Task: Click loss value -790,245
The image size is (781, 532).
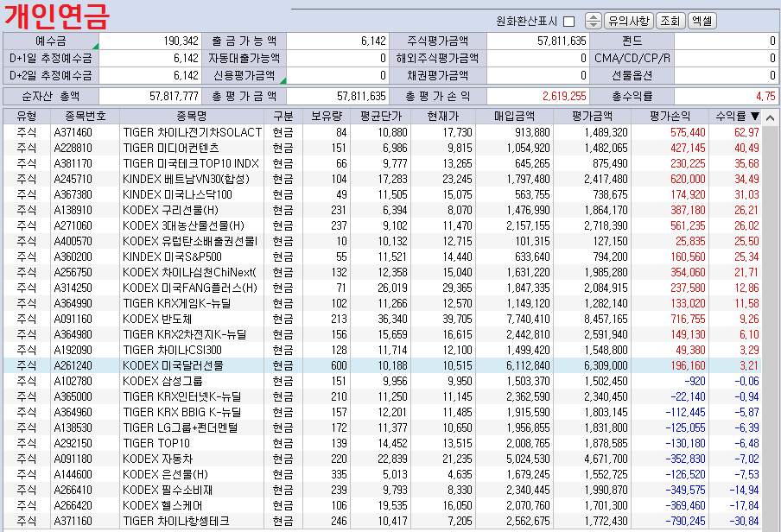Action: tap(685, 521)
